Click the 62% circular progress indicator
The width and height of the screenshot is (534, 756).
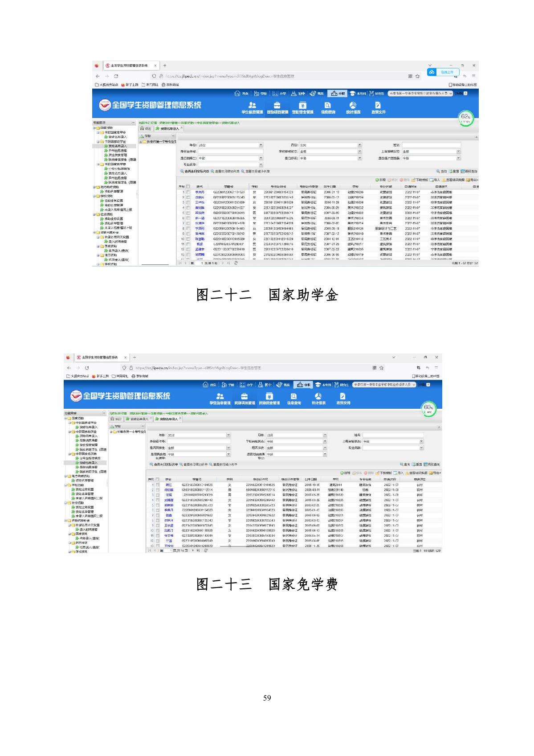465,118
